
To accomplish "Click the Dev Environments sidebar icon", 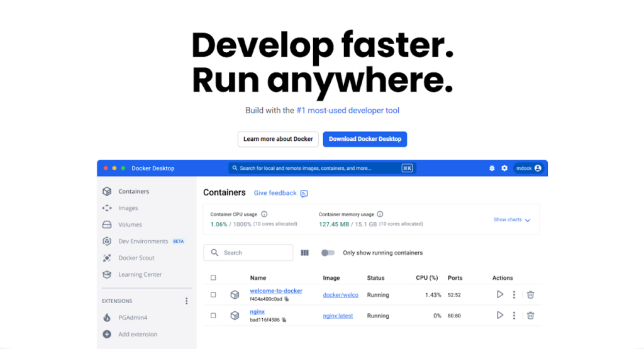I will [x=107, y=241].
